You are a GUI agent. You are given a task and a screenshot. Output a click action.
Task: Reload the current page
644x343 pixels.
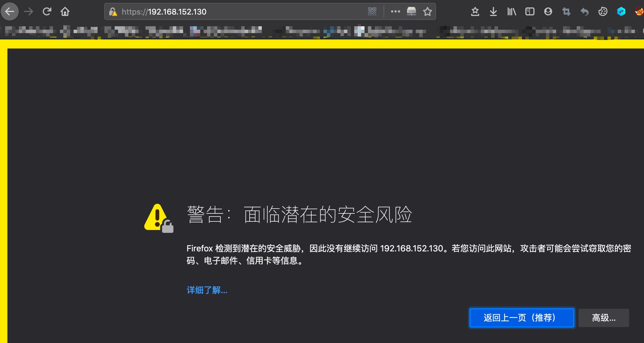tap(47, 12)
